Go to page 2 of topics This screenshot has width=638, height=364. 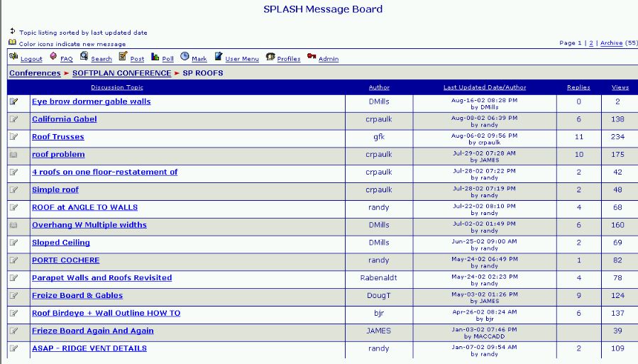click(x=591, y=43)
